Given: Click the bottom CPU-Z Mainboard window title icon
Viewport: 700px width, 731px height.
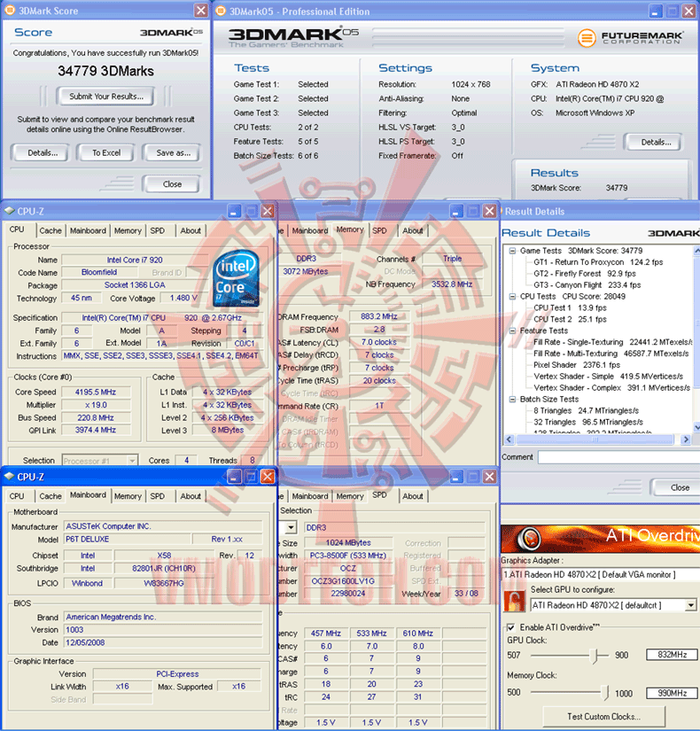Looking at the screenshot, I should (10, 476).
